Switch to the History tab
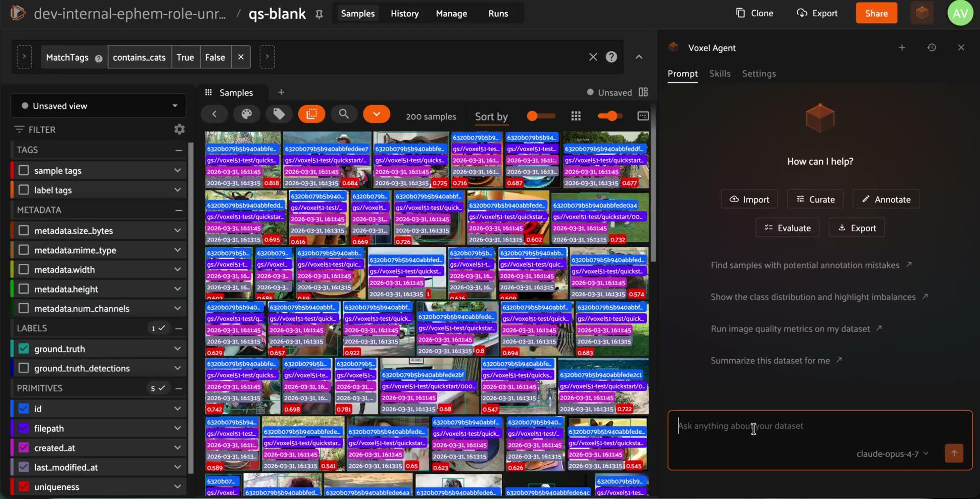 pyautogui.click(x=405, y=14)
